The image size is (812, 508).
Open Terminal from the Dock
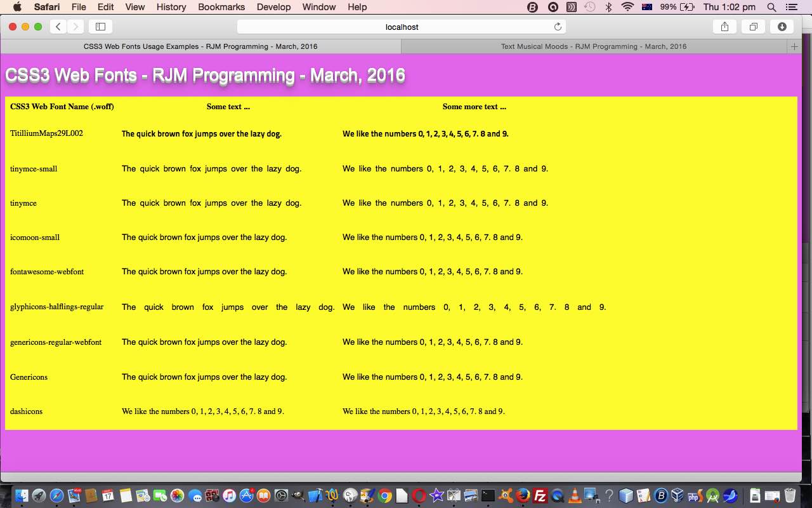pyautogui.click(x=488, y=495)
